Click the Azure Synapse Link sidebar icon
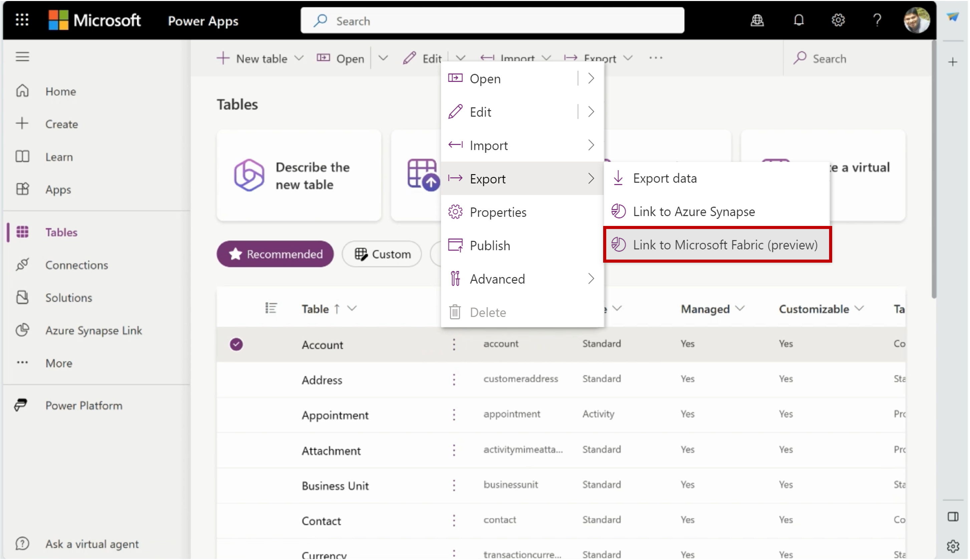Screen dimensions: 970x560 coord(23,330)
